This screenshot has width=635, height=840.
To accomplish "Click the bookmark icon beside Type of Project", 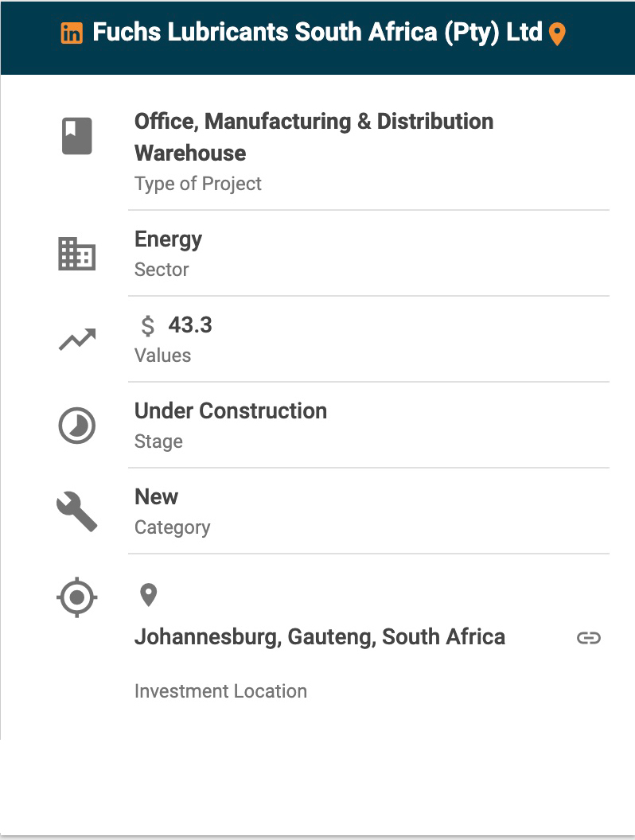I will click(x=77, y=136).
